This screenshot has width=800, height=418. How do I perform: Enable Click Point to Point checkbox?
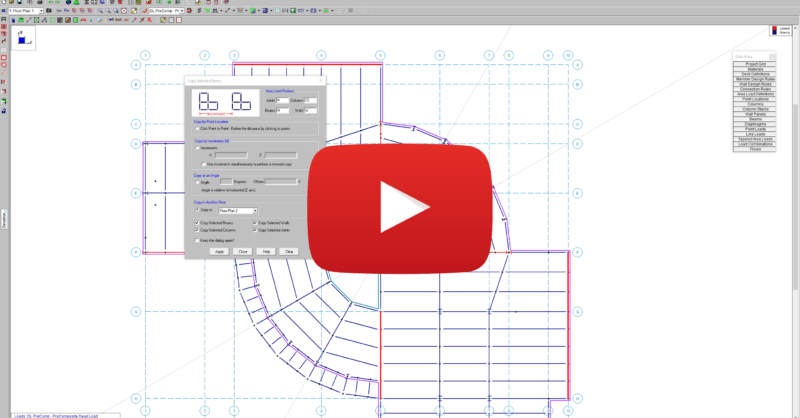tap(198, 129)
